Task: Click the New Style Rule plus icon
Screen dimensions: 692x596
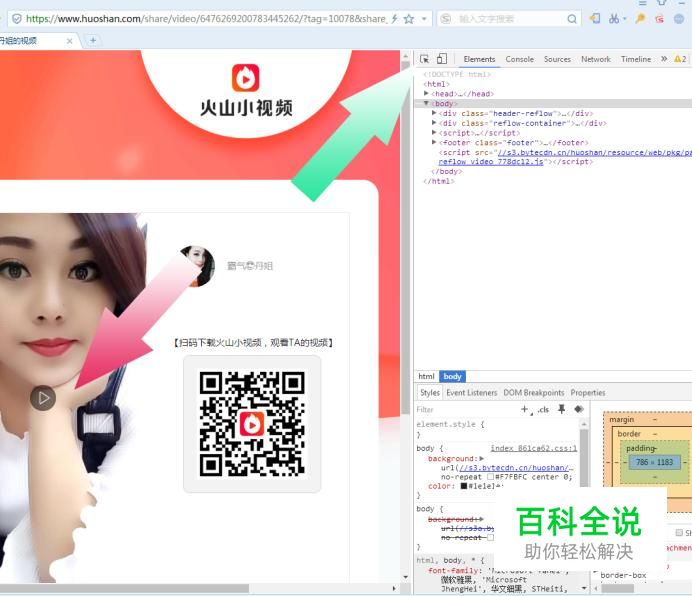Action: click(524, 409)
